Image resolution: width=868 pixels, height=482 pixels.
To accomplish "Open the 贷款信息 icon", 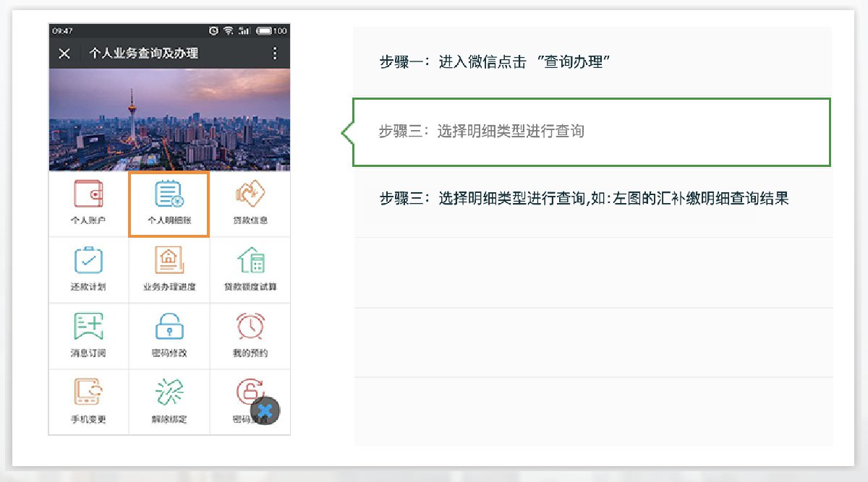I will [x=250, y=195].
